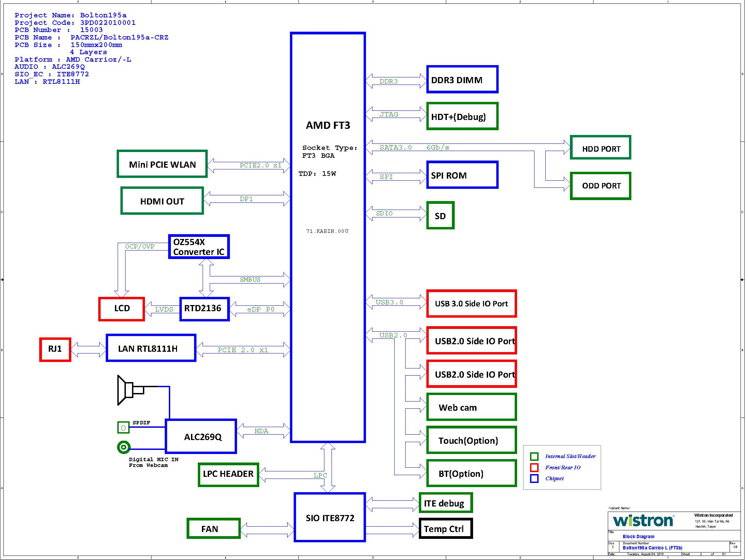This screenshot has width=748, height=560.
Task: Select the HDMI OUT block
Action: (x=162, y=201)
